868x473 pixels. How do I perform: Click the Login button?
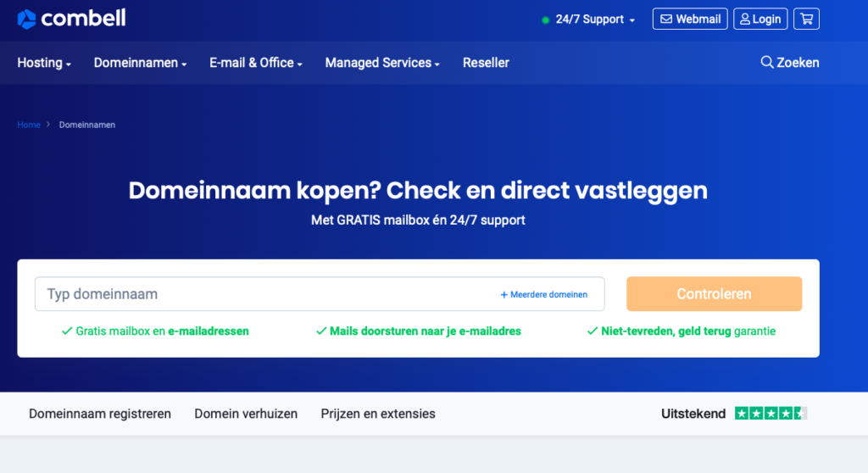(x=760, y=19)
